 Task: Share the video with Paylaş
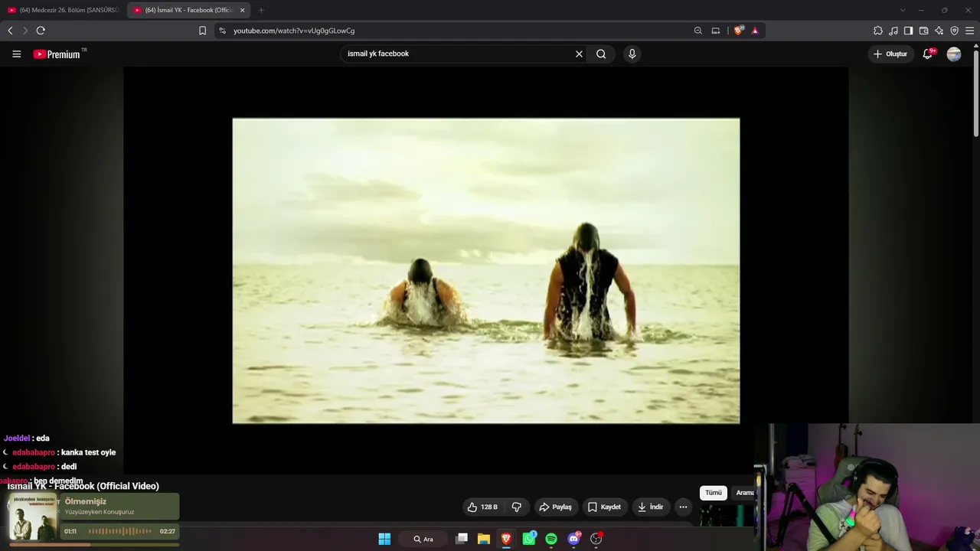click(x=555, y=507)
